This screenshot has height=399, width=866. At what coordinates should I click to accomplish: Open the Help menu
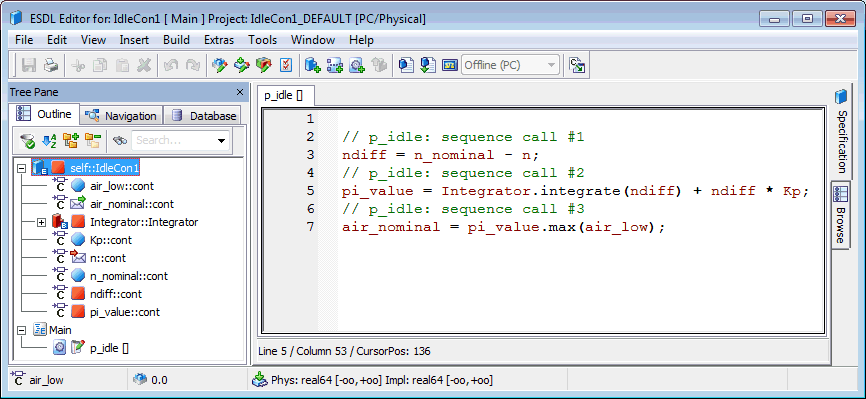[361, 40]
